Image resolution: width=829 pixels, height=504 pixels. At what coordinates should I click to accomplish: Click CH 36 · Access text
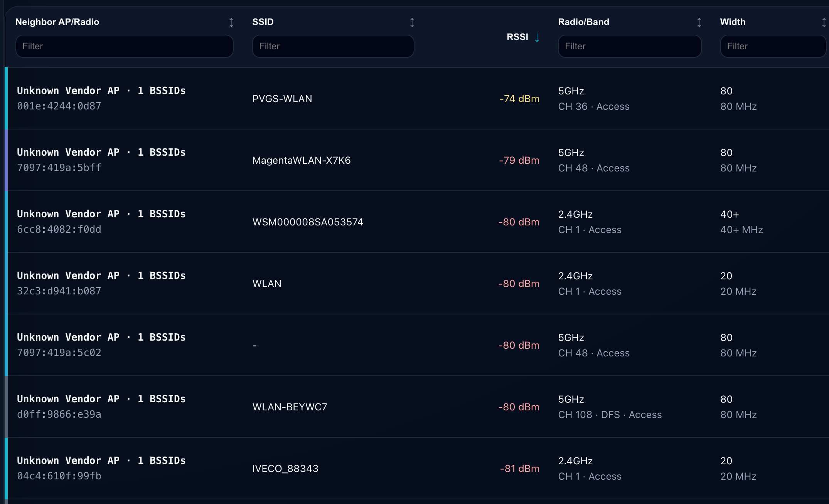594,106
